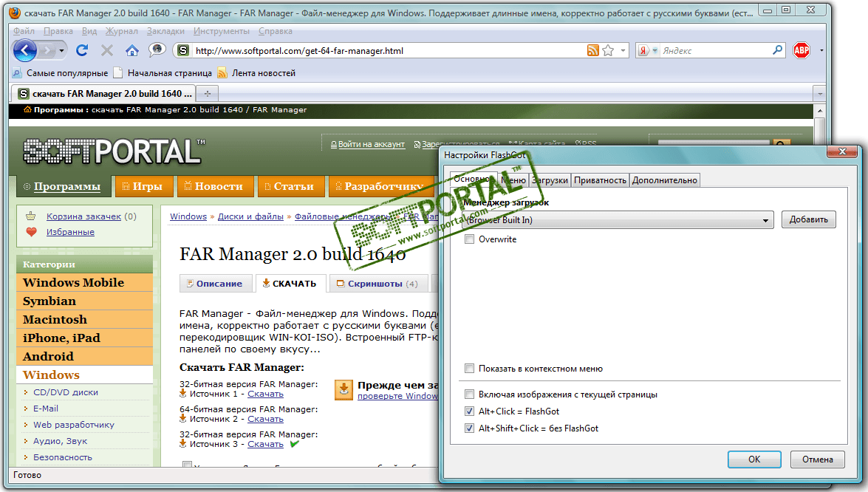Open the Описание page tab
868x492 pixels.
coord(216,284)
